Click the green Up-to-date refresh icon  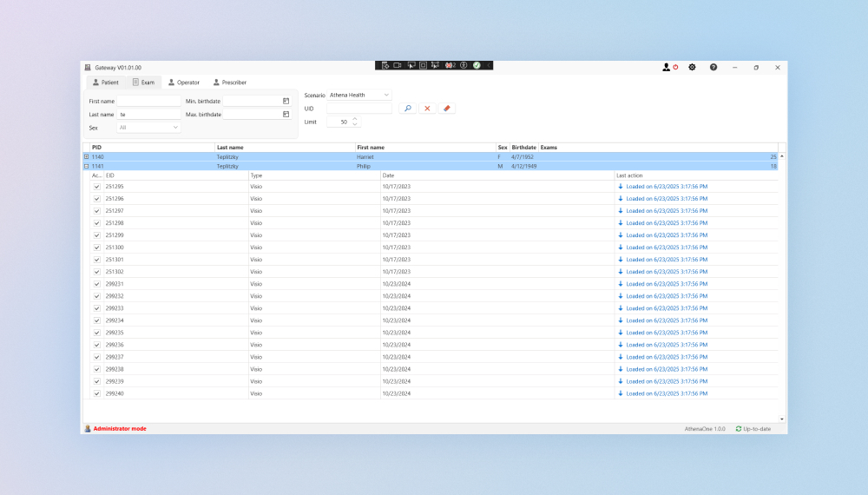(x=739, y=428)
